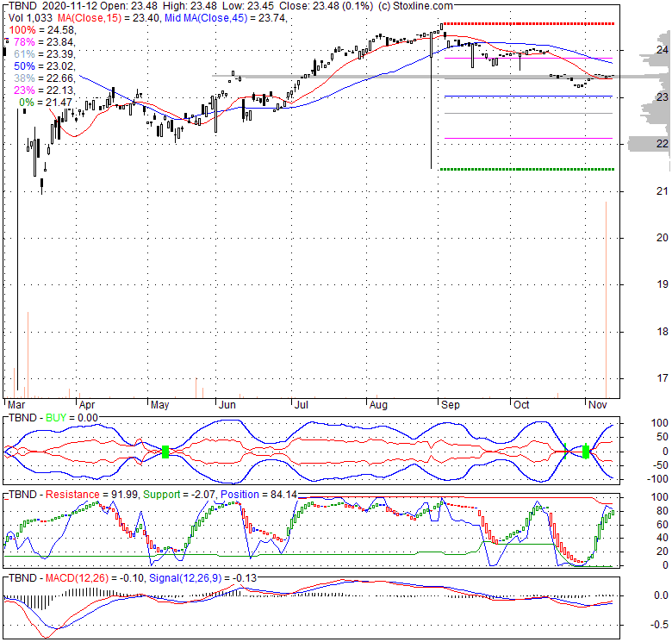Screen dimensions: 672x642
Task: Click the '(c) Stoxline.com' credit text
Action: point(415,6)
